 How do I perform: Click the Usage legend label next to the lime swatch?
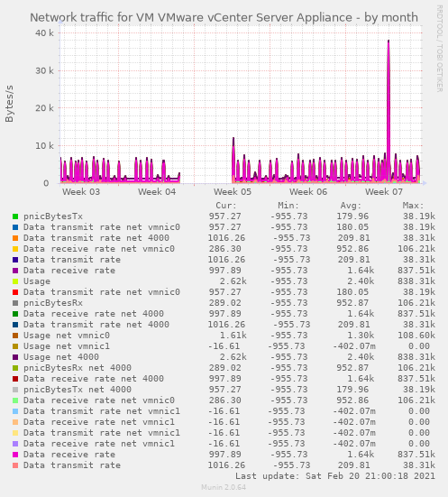(37, 281)
